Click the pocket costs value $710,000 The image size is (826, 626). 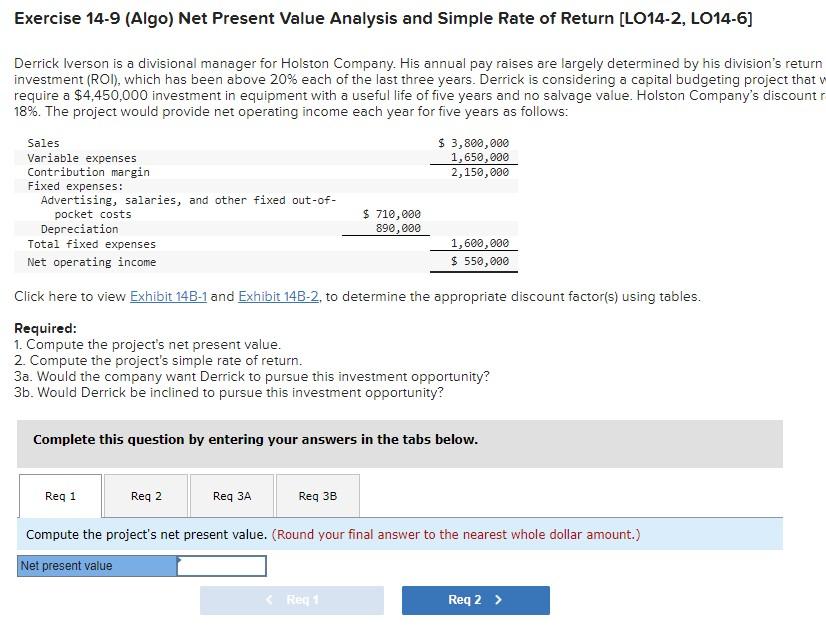point(388,214)
